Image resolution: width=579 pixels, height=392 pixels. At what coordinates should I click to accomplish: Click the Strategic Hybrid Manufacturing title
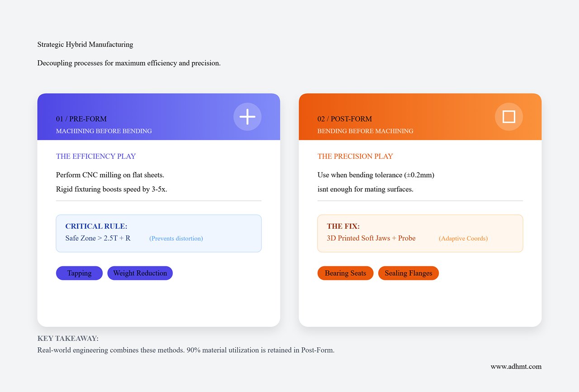pos(85,44)
